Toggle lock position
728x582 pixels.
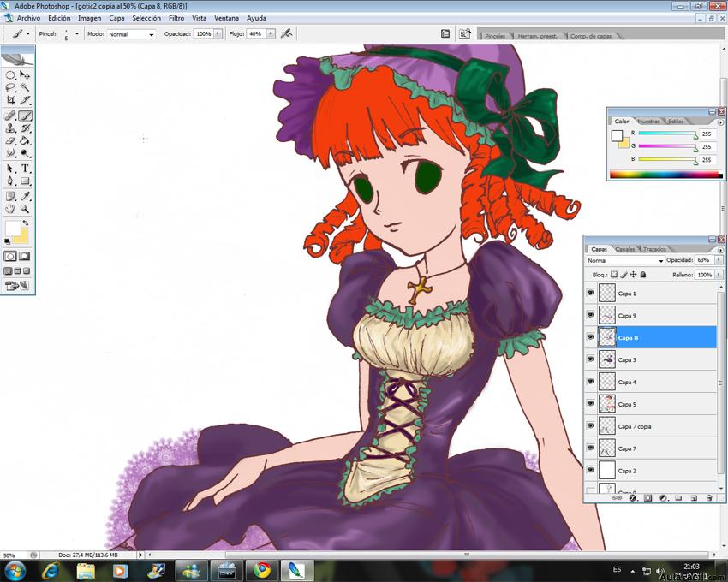tap(633, 275)
